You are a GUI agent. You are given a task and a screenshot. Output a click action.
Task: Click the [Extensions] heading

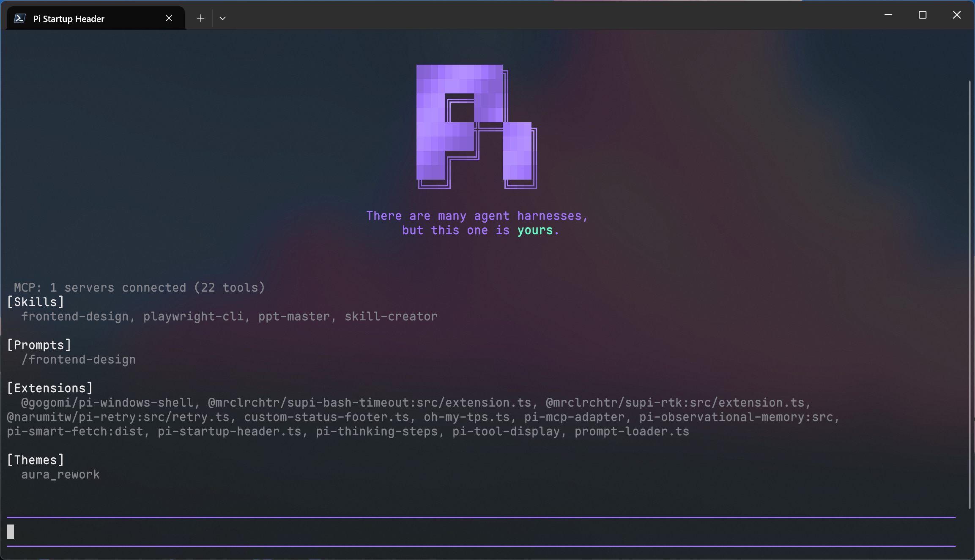(50, 388)
